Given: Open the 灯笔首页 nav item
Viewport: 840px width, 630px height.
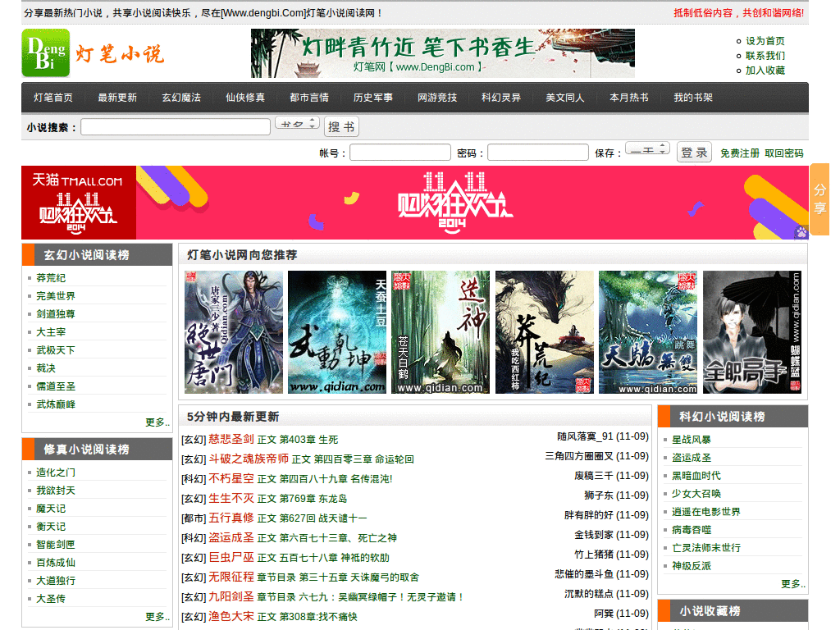Looking at the screenshot, I should (x=53, y=98).
